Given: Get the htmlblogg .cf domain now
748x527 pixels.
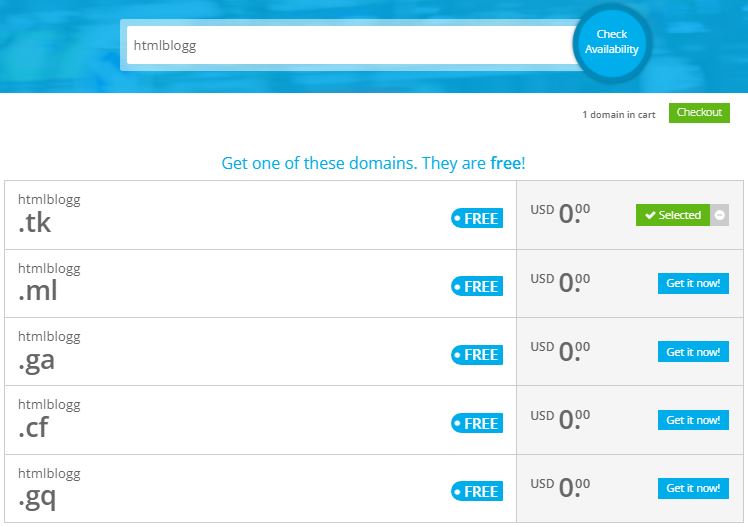Looking at the screenshot, I should 693,420.
